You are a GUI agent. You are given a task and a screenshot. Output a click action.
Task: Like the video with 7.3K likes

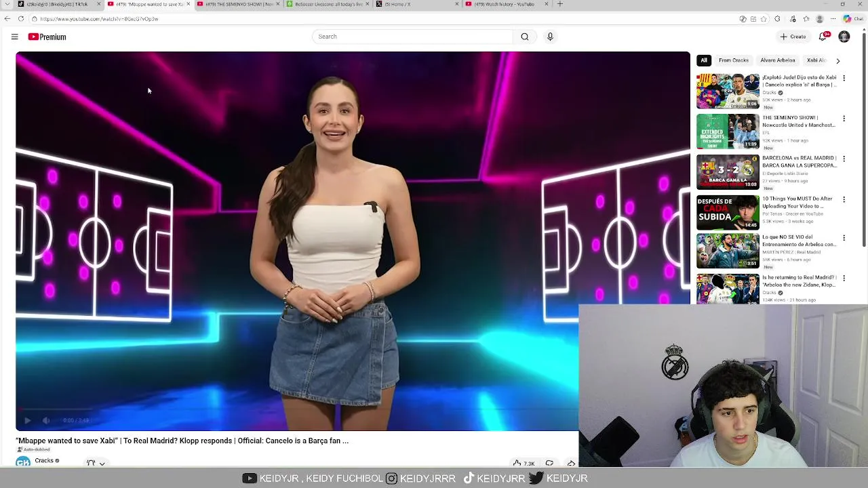tap(524, 464)
